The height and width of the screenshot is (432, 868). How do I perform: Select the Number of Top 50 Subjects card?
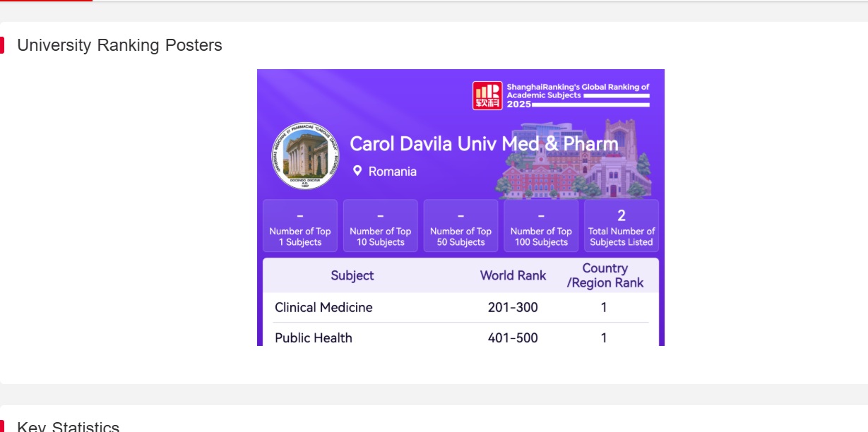pos(460,226)
